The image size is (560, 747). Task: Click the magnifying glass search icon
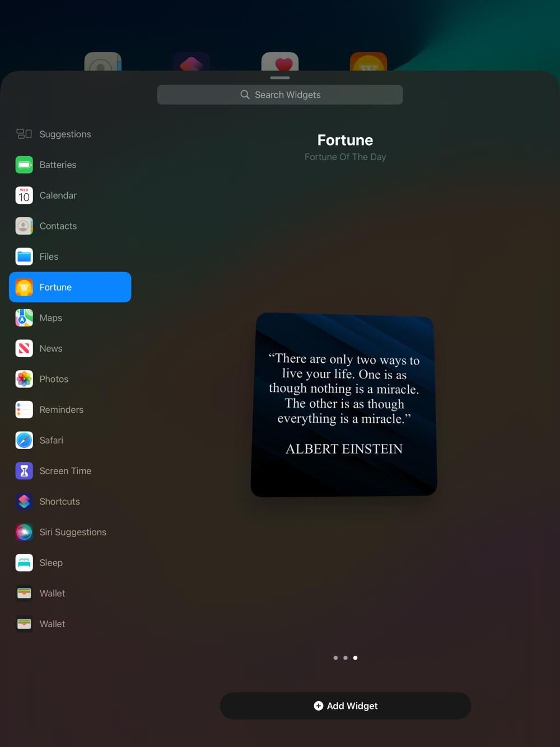(x=245, y=95)
